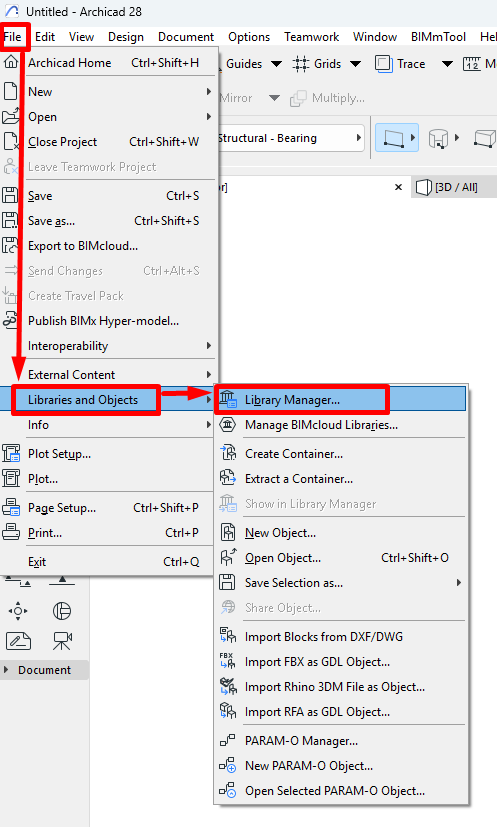Click the Save disk icon
Viewport: 497px width, 827px height.
tap(10, 195)
